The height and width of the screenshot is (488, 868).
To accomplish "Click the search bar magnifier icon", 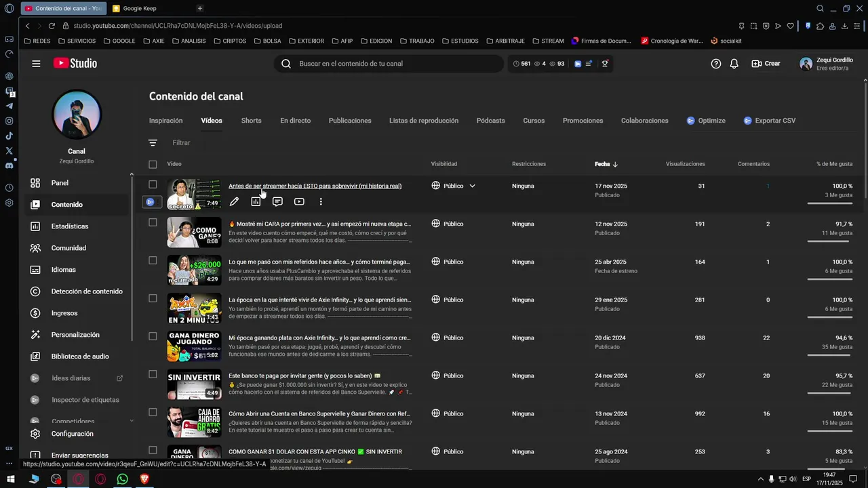I will tap(286, 64).
